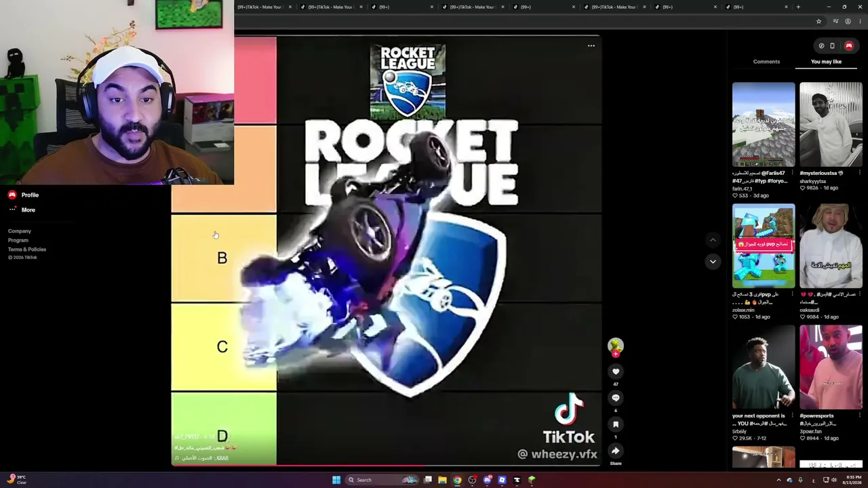The width and height of the screenshot is (868, 488).
Task: Open the creator's avatar beside the video
Action: point(615,346)
